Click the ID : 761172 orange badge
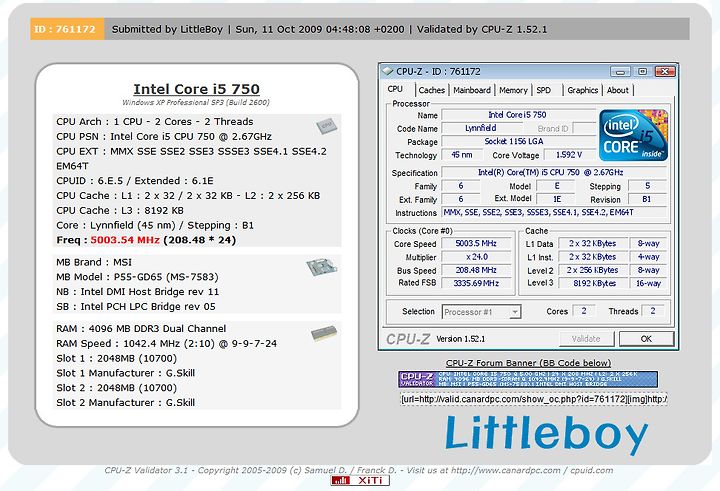720x491 pixels. 67,29
